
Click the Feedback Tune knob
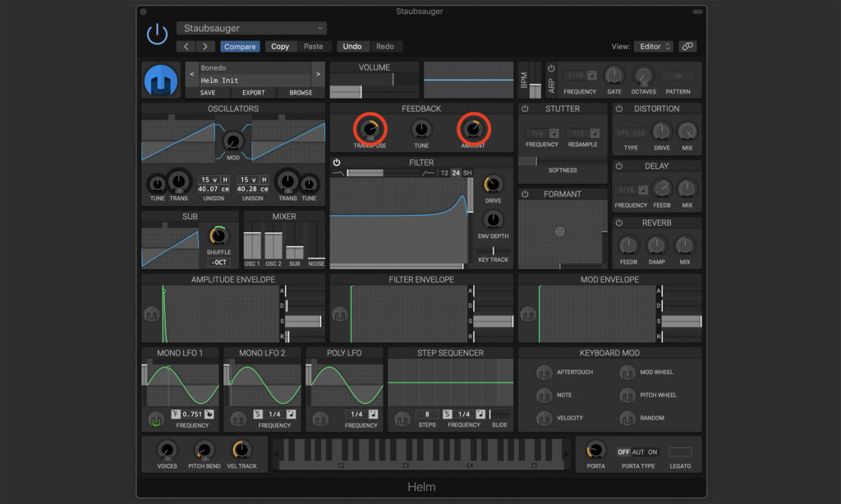point(421,129)
